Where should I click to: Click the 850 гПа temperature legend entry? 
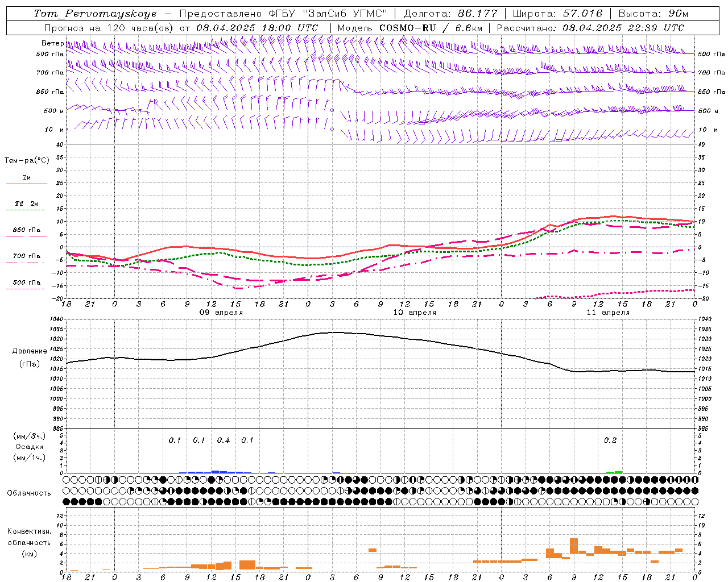pos(26,230)
